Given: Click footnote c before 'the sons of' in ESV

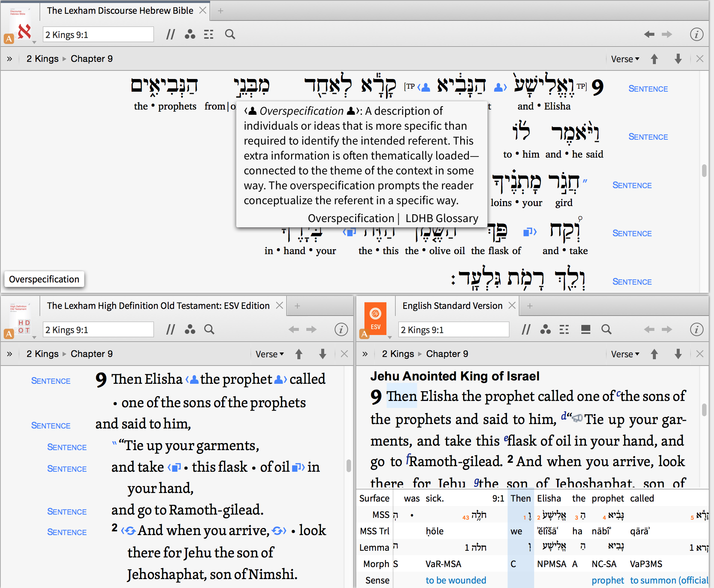Looking at the screenshot, I should click(x=618, y=393).
